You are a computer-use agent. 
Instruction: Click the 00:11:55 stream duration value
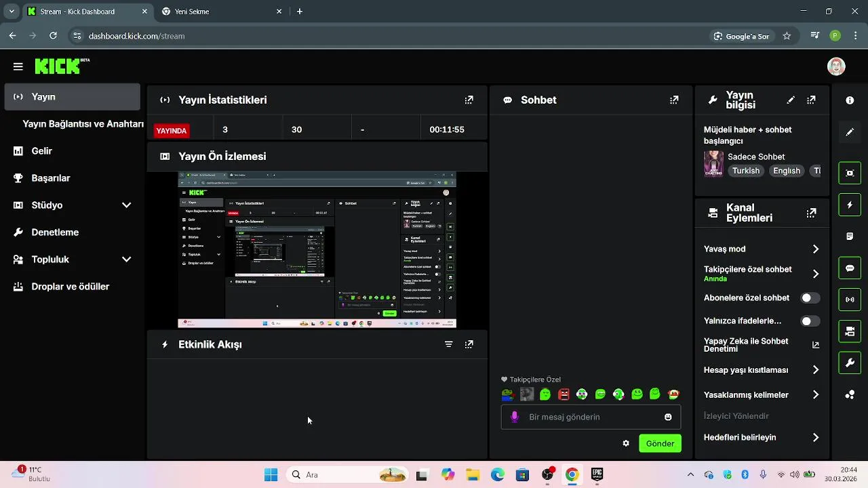[447, 129]
